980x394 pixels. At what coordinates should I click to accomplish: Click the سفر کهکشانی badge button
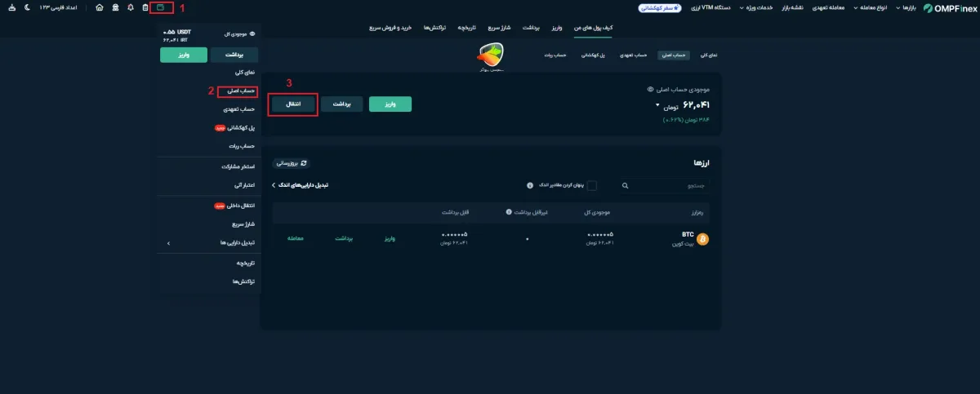coord(658,7)
